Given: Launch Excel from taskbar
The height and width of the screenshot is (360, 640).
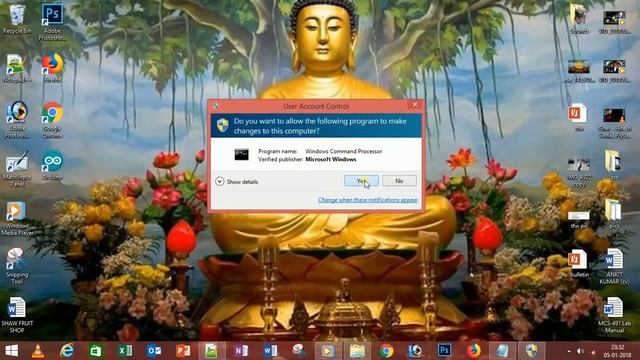Looking at the screenshot, I should pos(125,351).
